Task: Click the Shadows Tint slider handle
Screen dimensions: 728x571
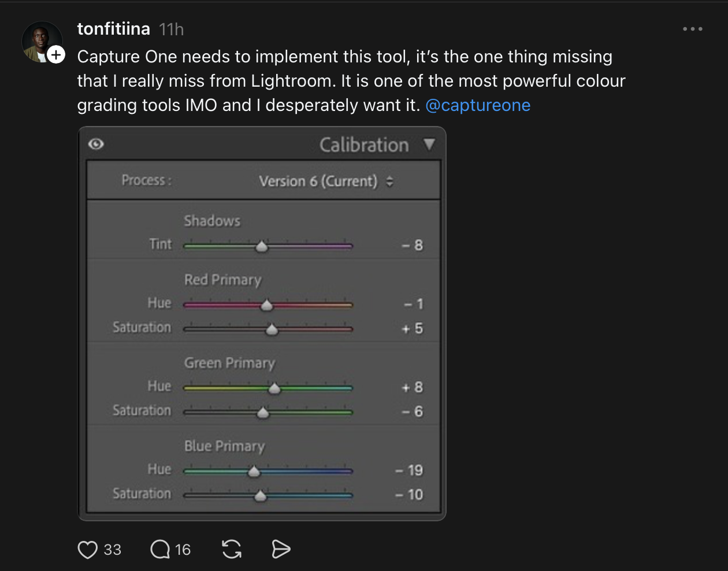Action: pyautogui.click(x=262, y=247)
